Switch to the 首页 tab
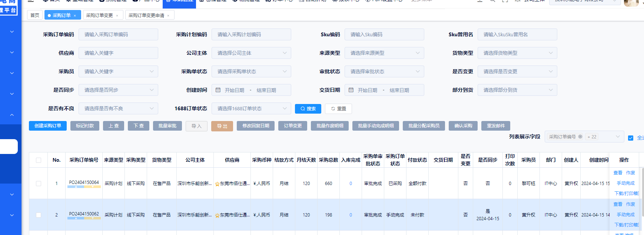This screenshot has height=235, width=644. tap(35, 15)
